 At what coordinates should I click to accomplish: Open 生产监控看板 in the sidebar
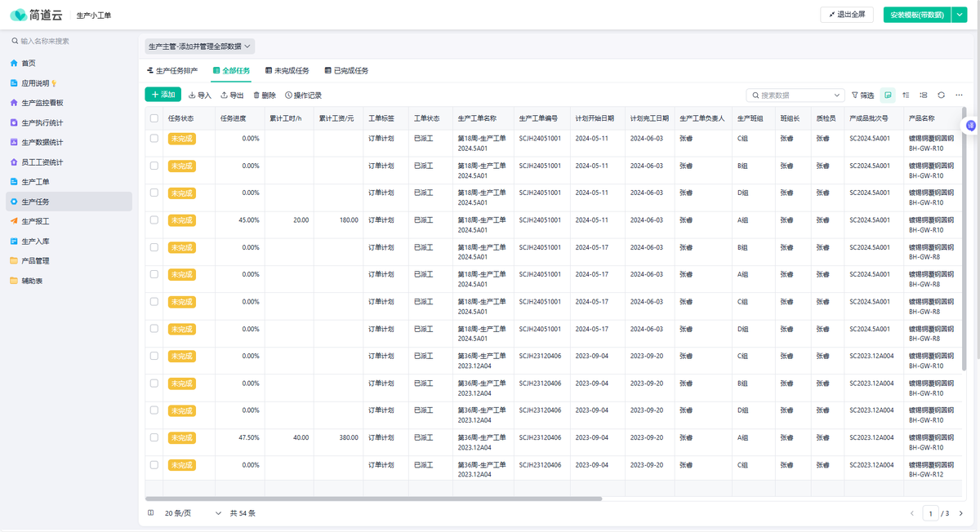pyautogui.click(x=42, y=103)
